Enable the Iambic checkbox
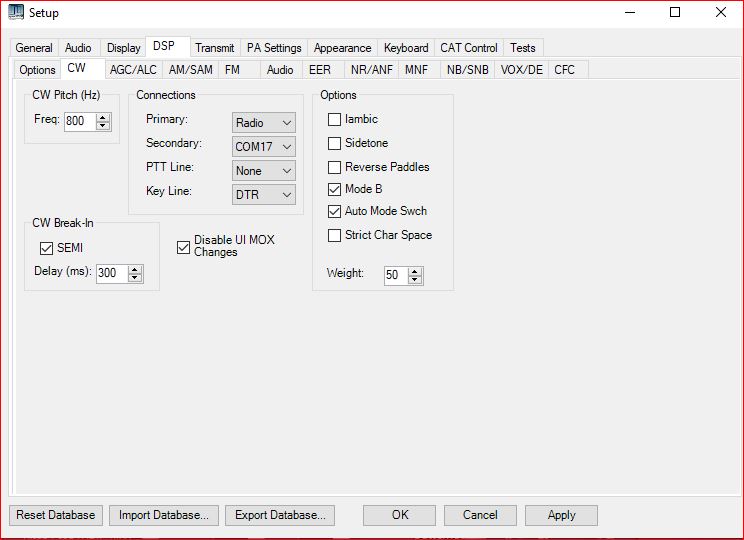Viewport: 744px width, 540px height. pos(335,119)
